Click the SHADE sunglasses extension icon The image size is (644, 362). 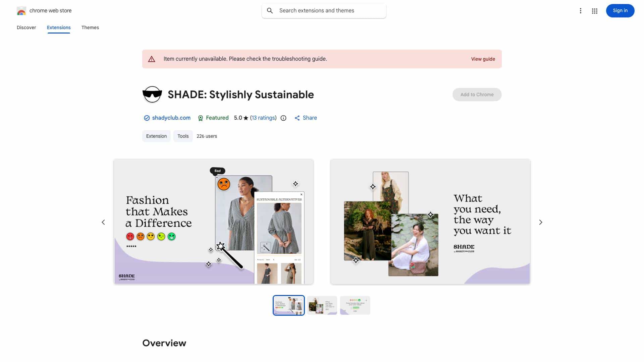[x=152, y=94]
